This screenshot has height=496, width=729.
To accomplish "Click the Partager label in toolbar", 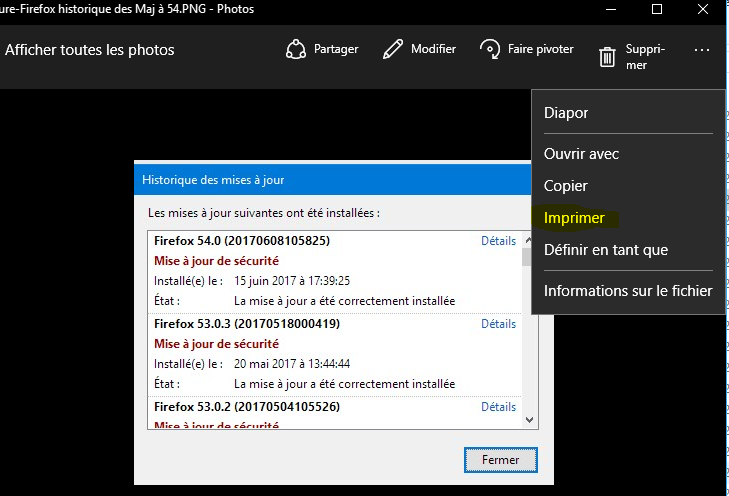I will pos(336,49).
